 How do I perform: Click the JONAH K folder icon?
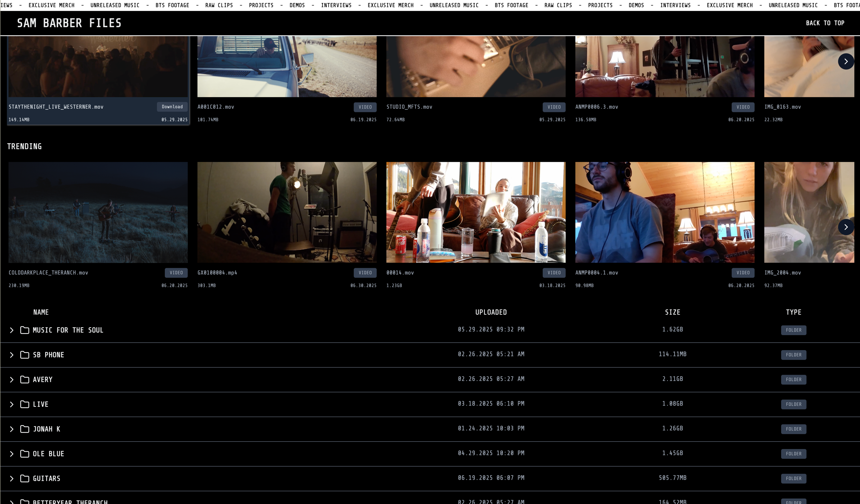click(x=25, y=429)
